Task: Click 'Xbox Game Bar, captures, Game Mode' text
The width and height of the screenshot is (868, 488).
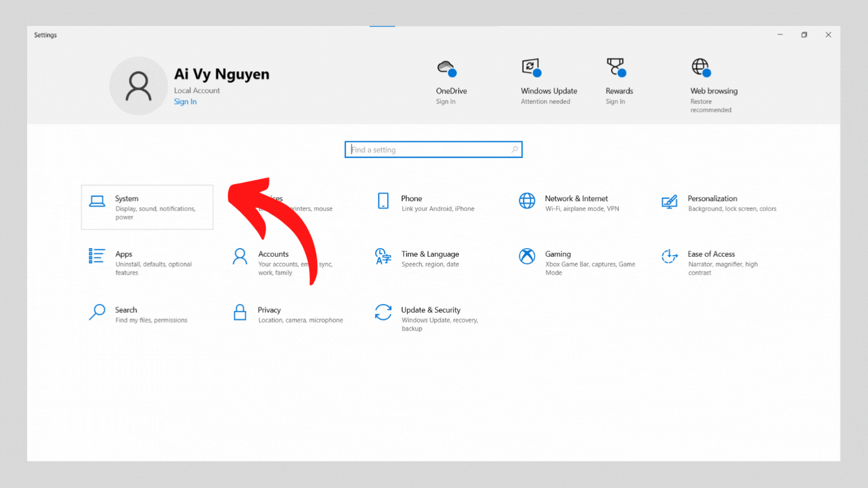Action: coord(590,269)
